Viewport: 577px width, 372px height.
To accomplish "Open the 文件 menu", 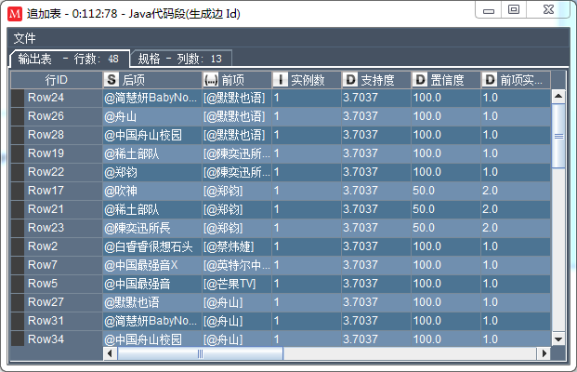I will pyautogui.click(x=25, y=38).
